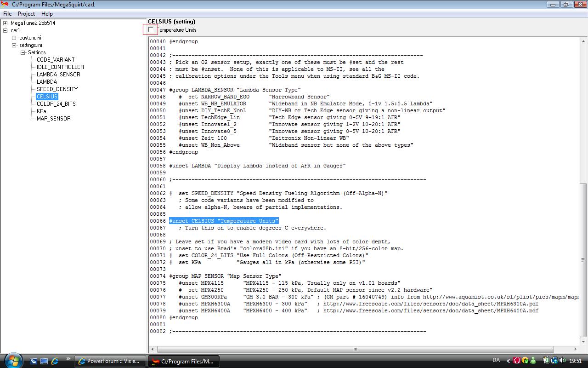Select the highlighted CELSIUS tree item
Image resolution: width=588 pixels, height=368 pixels.
47,97
